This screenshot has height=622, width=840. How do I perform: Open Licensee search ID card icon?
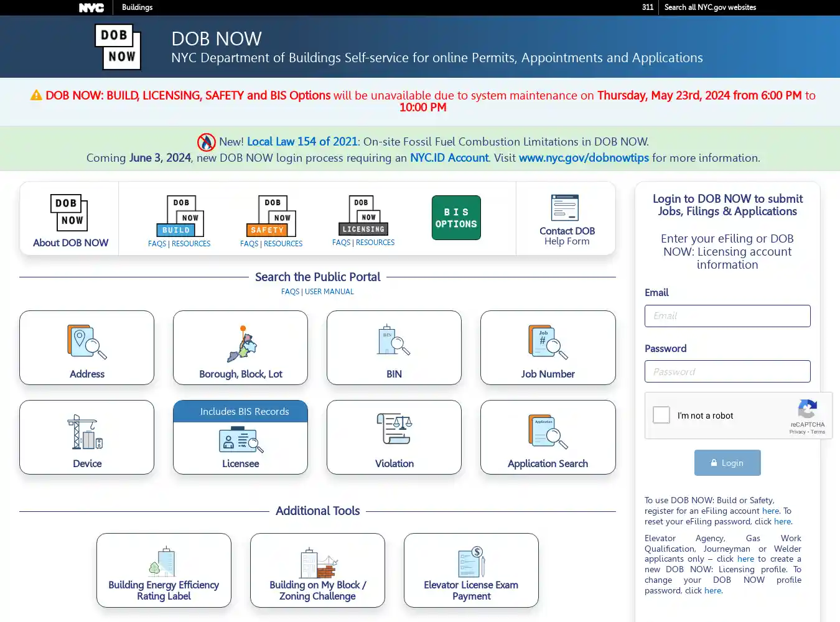point(241,439)
